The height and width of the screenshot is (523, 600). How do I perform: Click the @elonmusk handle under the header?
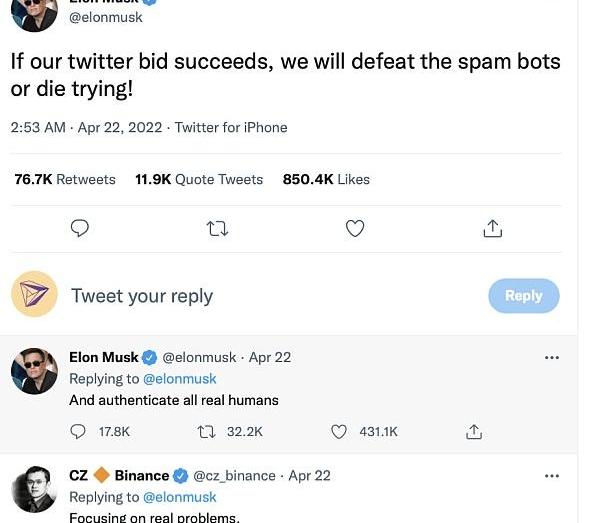coord(106,17)
